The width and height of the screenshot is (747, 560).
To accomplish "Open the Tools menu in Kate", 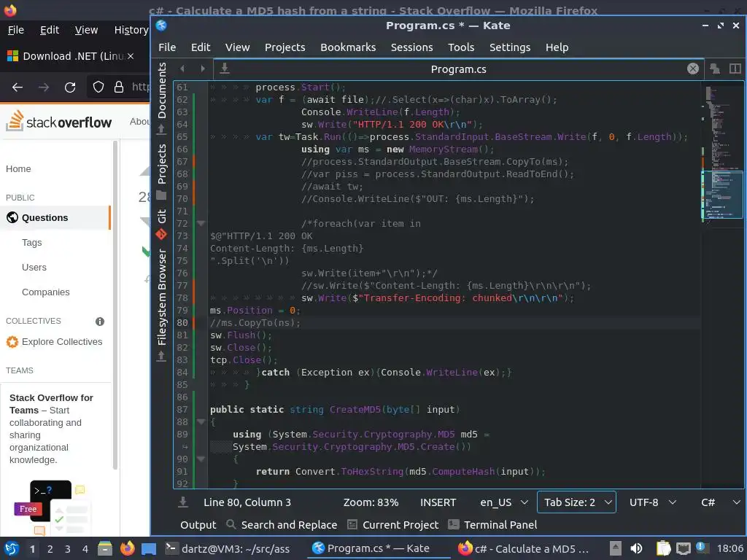I will pyautogui.click(x=461, y=47).
